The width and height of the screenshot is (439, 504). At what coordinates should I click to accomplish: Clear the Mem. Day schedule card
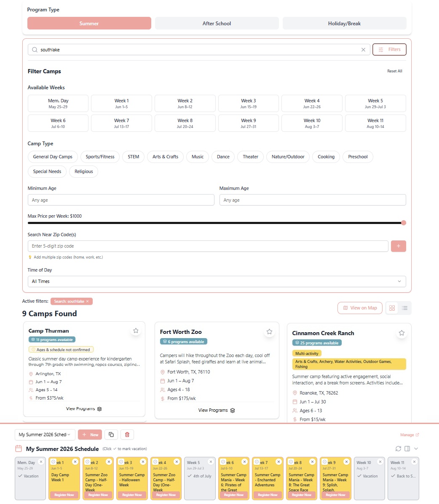41,461
